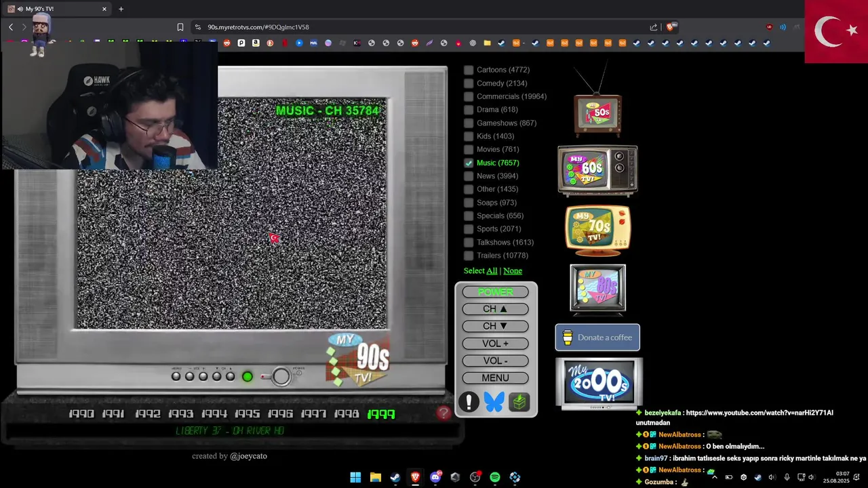Open the blue butterfly Bluesky link
This screenshot has height=488, width=868.
pyautogui.click(x=494, y=402)
